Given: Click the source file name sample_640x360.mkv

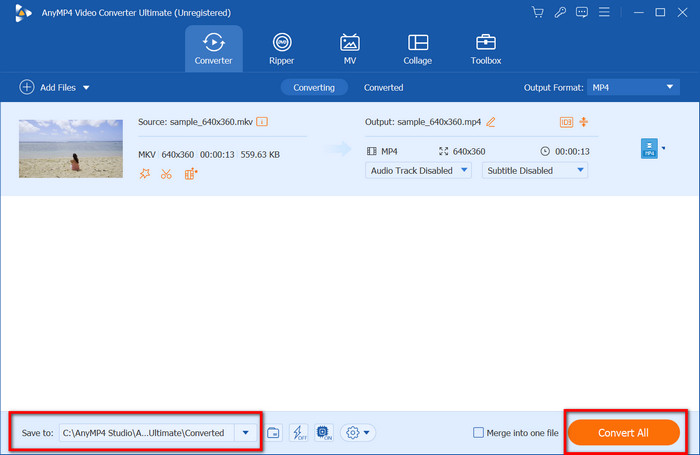Looking at the screenshot, I should (211, 122).
